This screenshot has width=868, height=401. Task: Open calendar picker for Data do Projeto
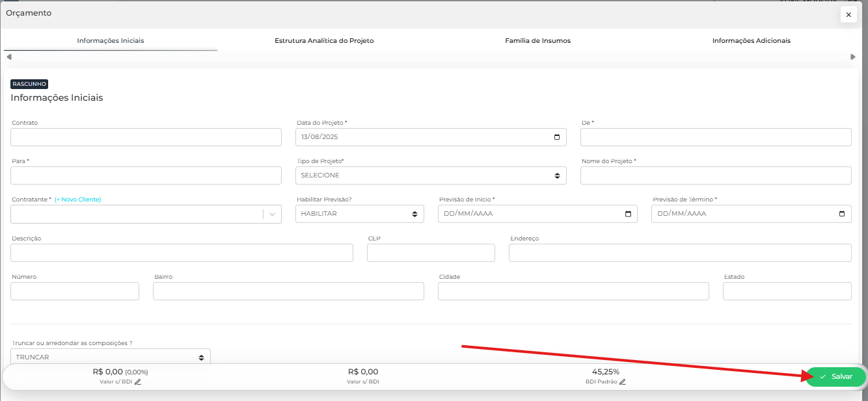(556, 137)
